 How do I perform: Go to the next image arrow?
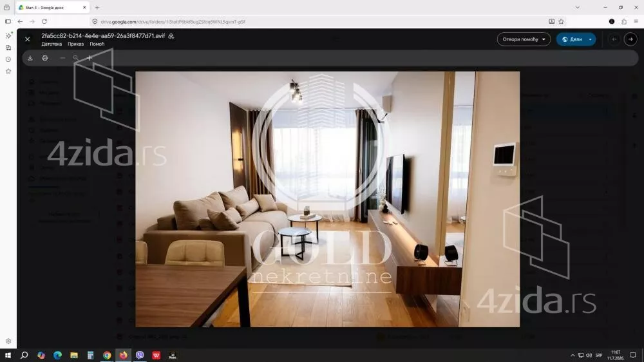pyautogui.click(x=630, y=39)
